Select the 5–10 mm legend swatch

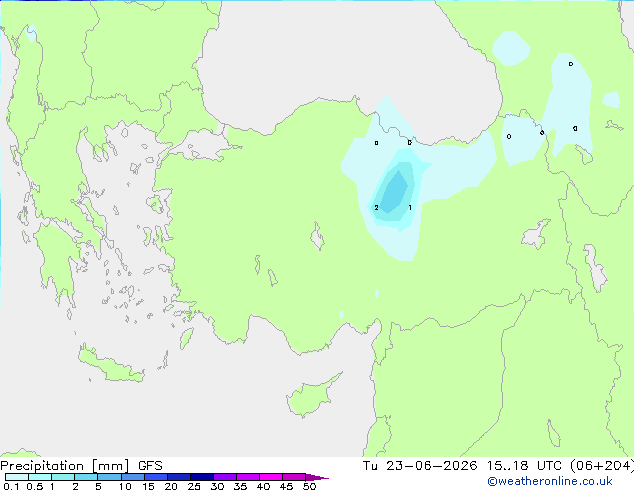(x=110, y=477)
